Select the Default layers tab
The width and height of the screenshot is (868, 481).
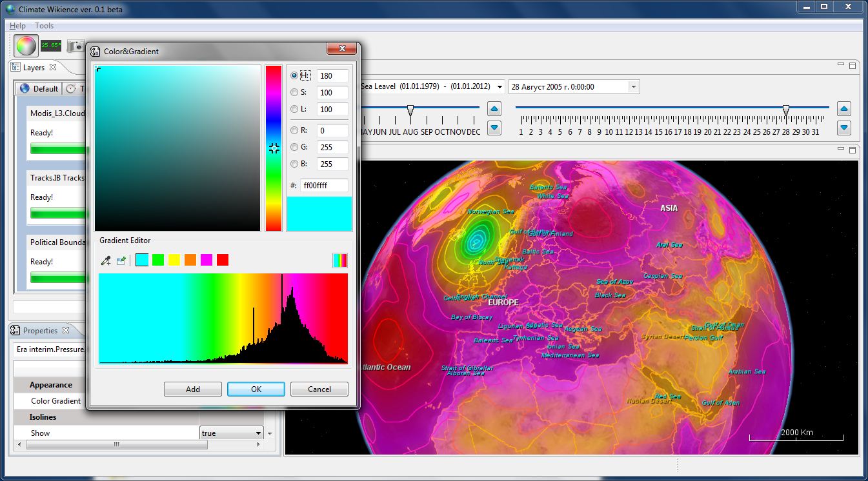39,88
